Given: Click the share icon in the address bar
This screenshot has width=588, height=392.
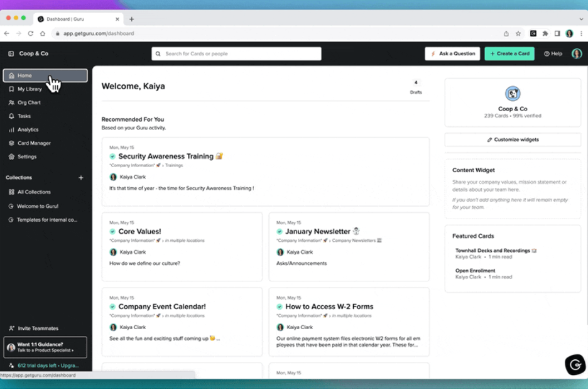Looking at the screenshot, I should [x=506, y=33].
